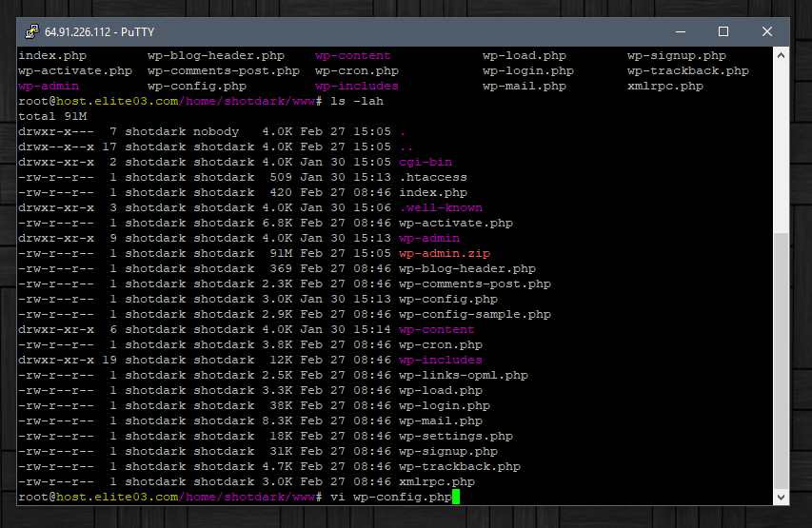The height and width of the screenshot is (528, 812).
Task: Click wp-includes directory in the long listing
Action: [441, 360]
